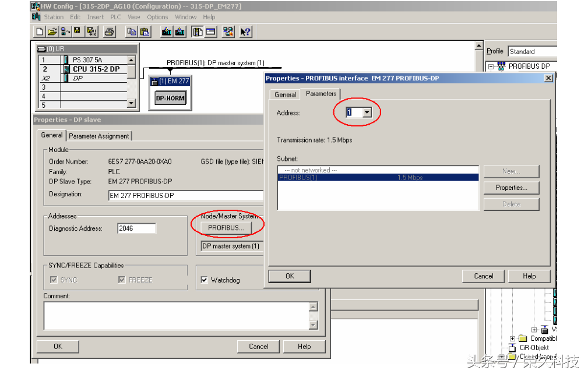Collapse the PROFIBUS DP catalog tree node
The width and height of the screenshot is (588, 374).
coord(491,66)
